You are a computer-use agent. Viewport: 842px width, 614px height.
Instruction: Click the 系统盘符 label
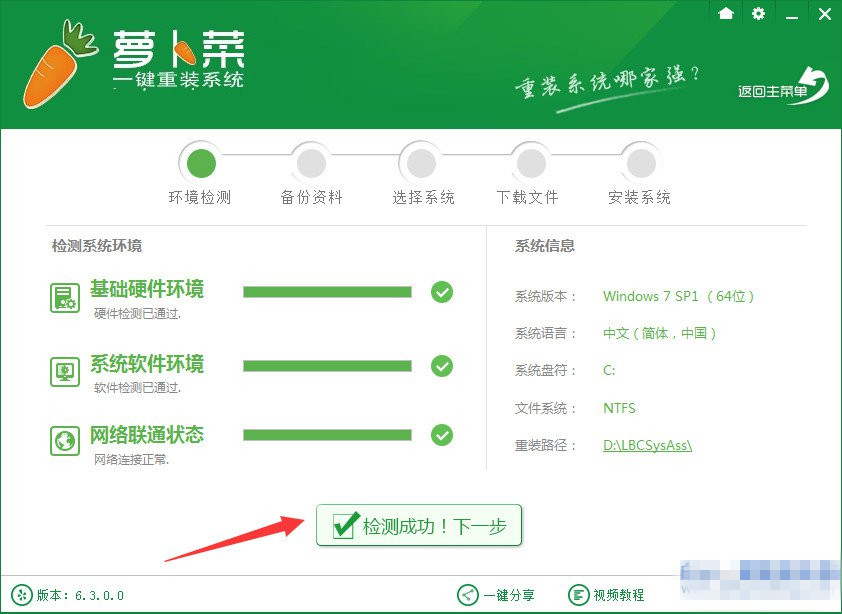tap(545, 370)
